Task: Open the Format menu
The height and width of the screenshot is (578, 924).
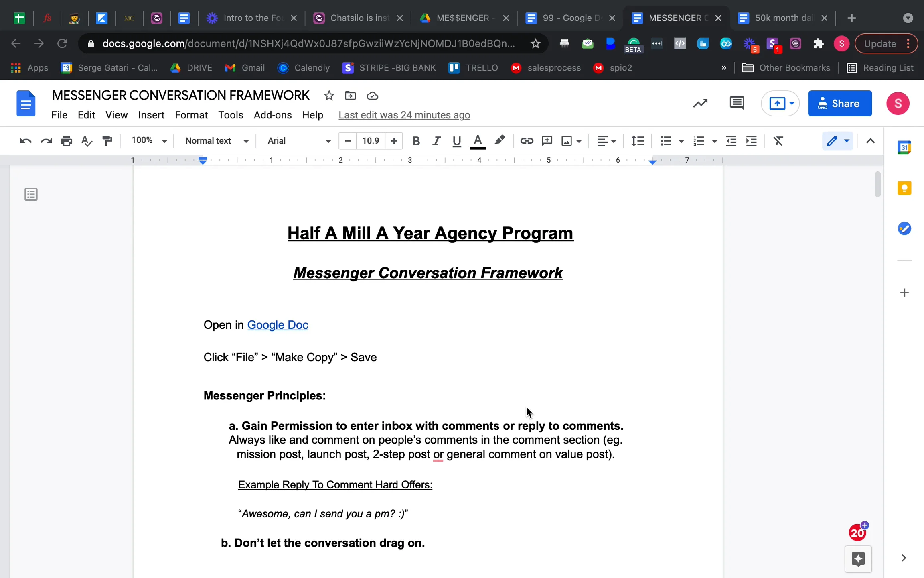Action: (191, 115)
